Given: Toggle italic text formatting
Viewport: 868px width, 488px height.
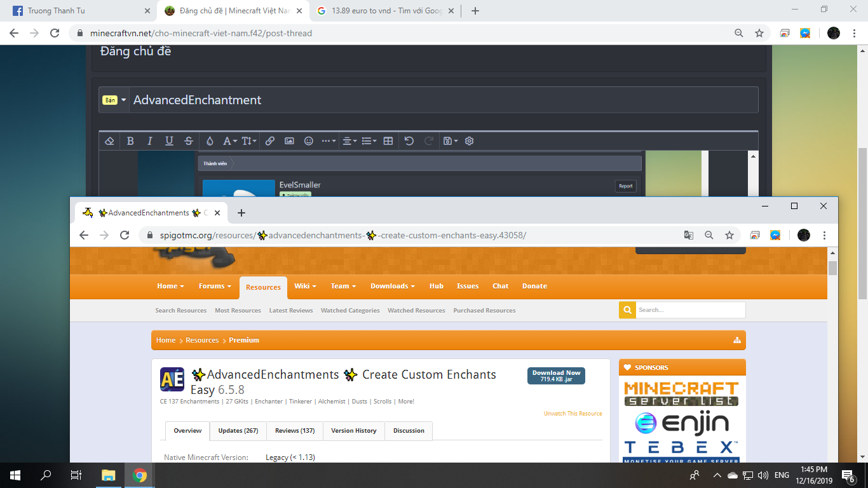Looking at the screenshot, I should (150, 141).
